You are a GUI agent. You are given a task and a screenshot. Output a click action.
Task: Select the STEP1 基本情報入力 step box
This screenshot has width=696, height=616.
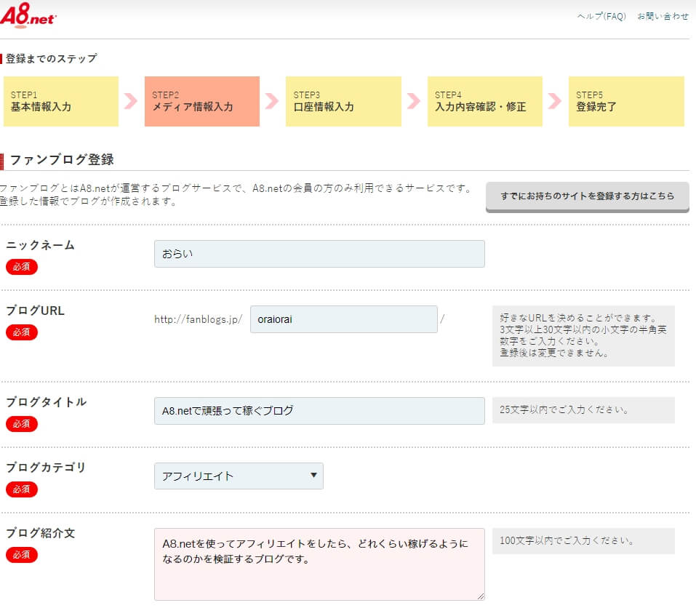click(x=61, y=101)
